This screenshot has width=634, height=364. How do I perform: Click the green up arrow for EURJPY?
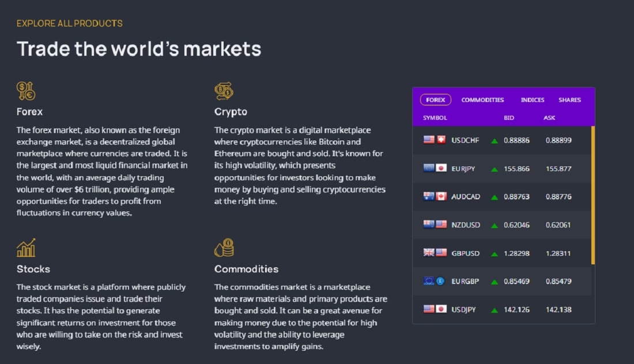click(494, 169)
